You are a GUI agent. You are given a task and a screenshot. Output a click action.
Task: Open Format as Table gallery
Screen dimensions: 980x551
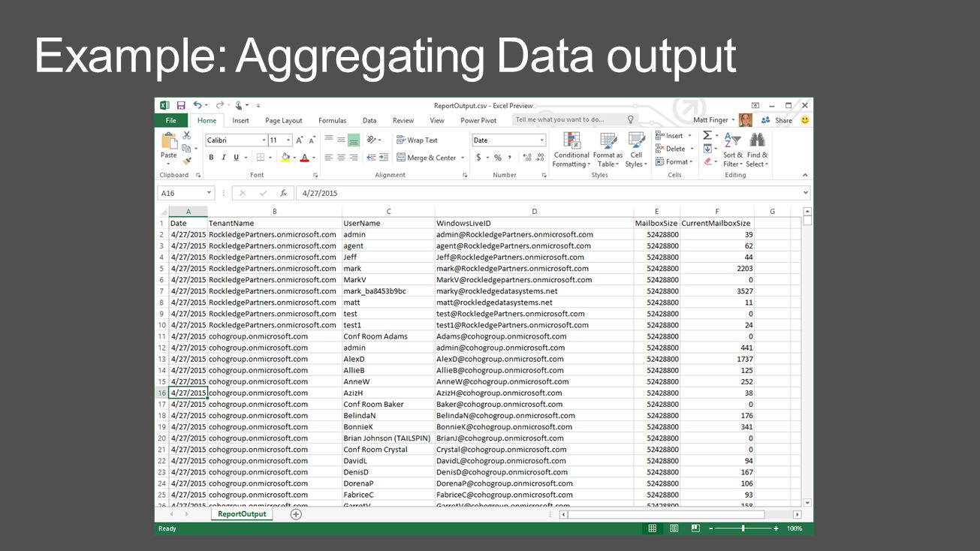click(608, 150)
